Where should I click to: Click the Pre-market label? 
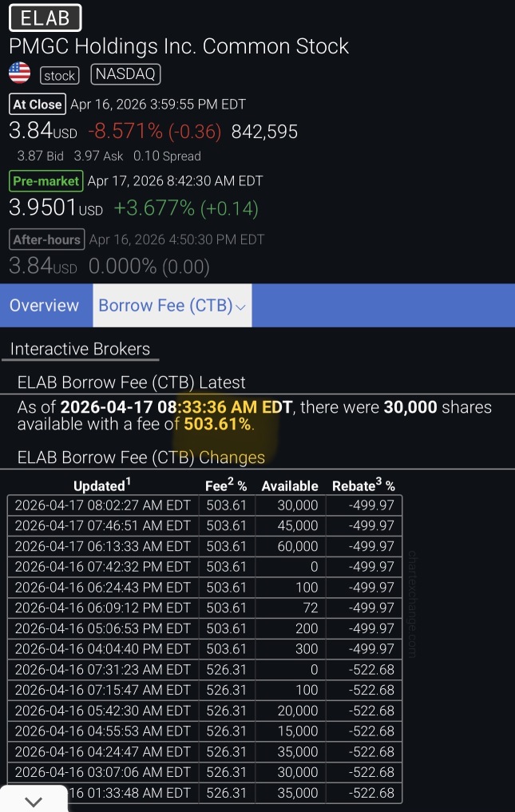[x=46, y=180]
